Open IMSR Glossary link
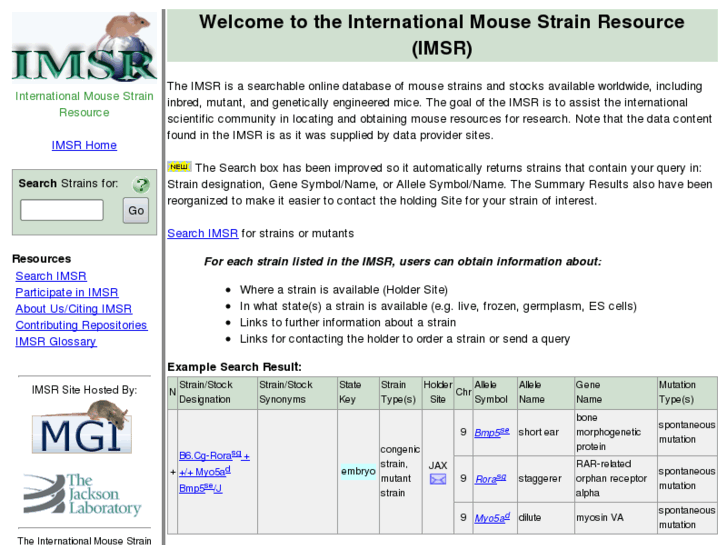This screenshot has height=545, width=727. (56, 341)
